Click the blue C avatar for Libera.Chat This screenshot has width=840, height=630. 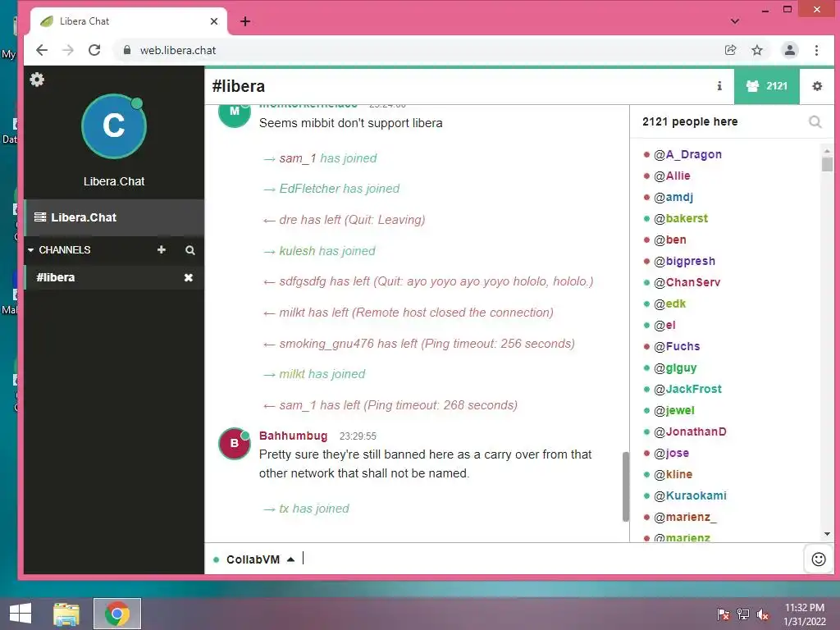113,126
